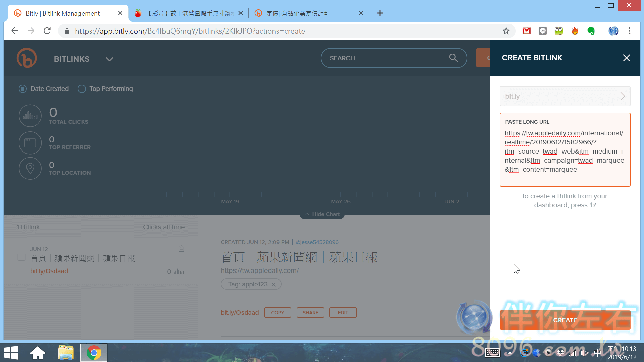Bookmark this page with the star
Screen dimensions: 644x362
pyautogui.click(x=506, y=31)
